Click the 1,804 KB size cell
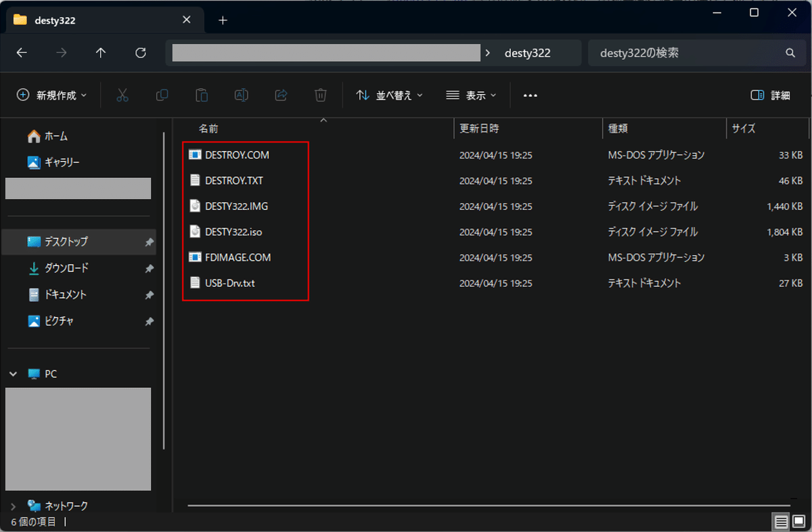This screenshot has height=532, width=812. coord(784,232)
